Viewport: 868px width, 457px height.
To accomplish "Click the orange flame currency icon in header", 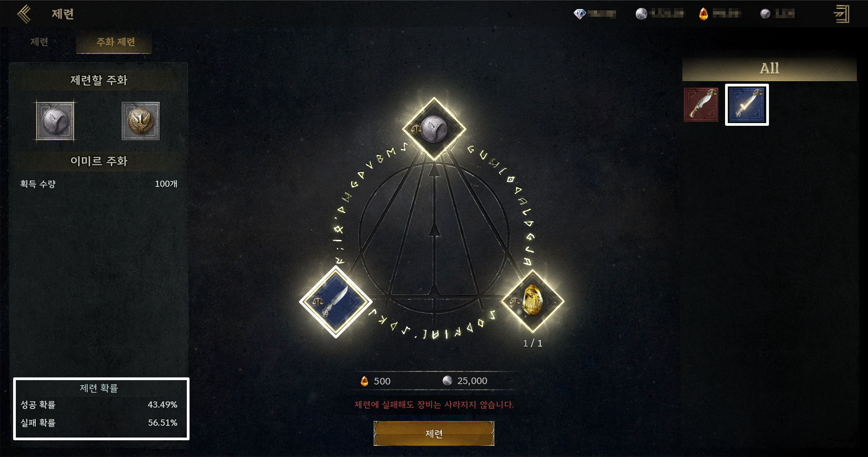I will [703, 14].
